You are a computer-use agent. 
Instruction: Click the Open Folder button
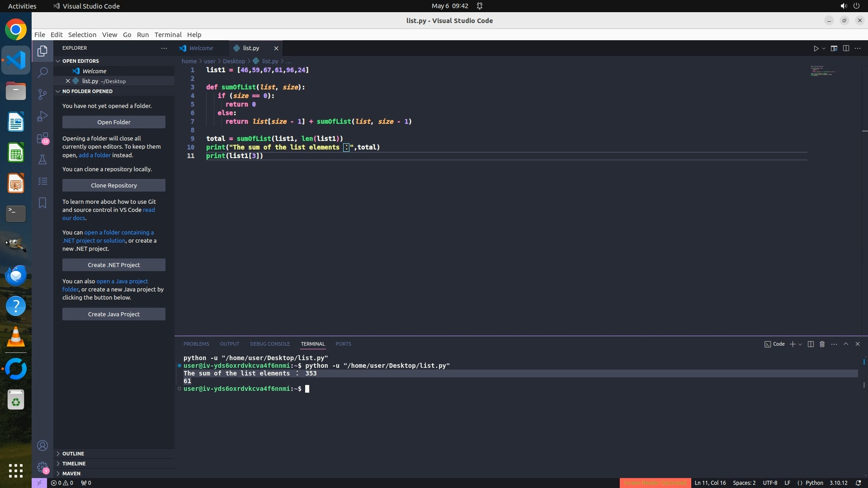click(x=114, y=122)
